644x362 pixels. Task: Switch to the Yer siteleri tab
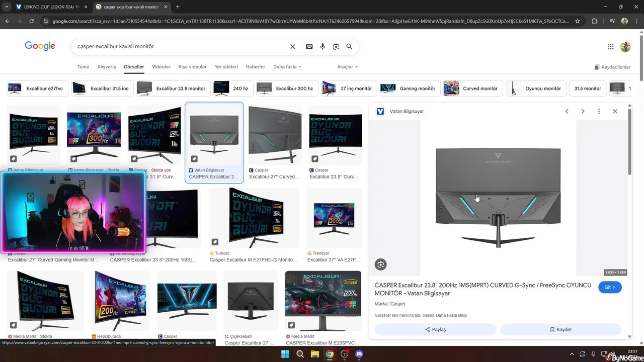coord(226,67)
